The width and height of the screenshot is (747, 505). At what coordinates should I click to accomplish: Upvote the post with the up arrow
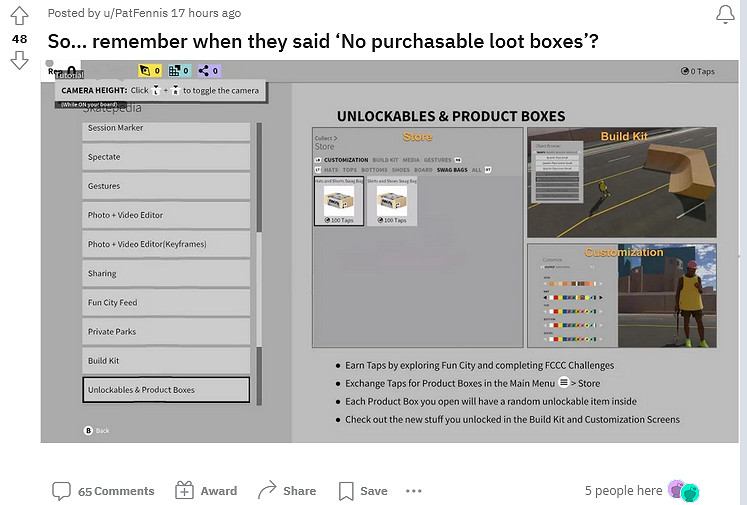(x=19, y=16)
